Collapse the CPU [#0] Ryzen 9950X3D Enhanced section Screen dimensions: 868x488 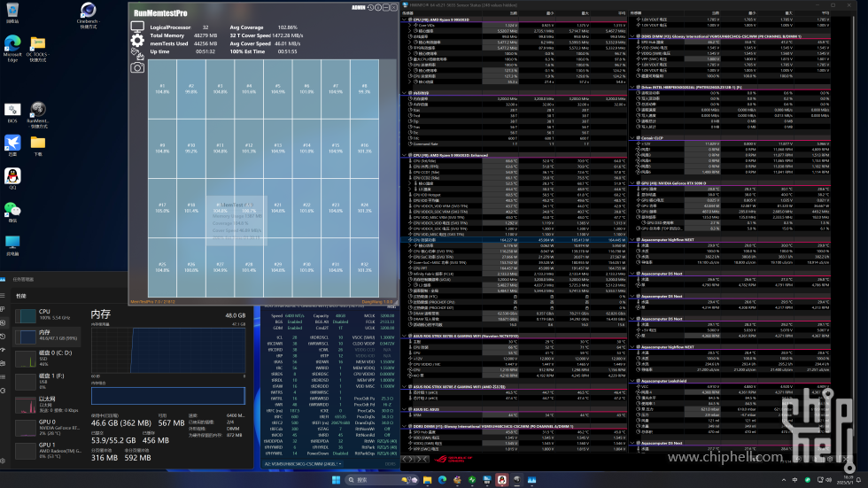click(405, 155)
